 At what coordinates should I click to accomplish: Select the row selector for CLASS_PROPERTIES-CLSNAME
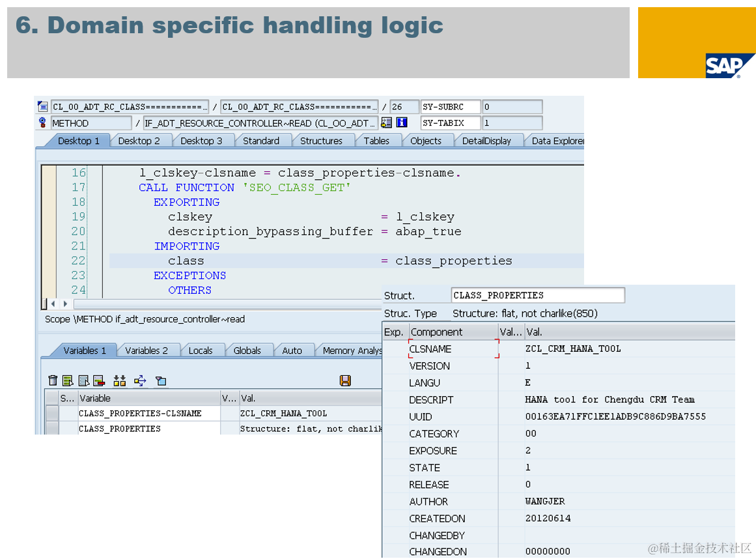point(51,413)
